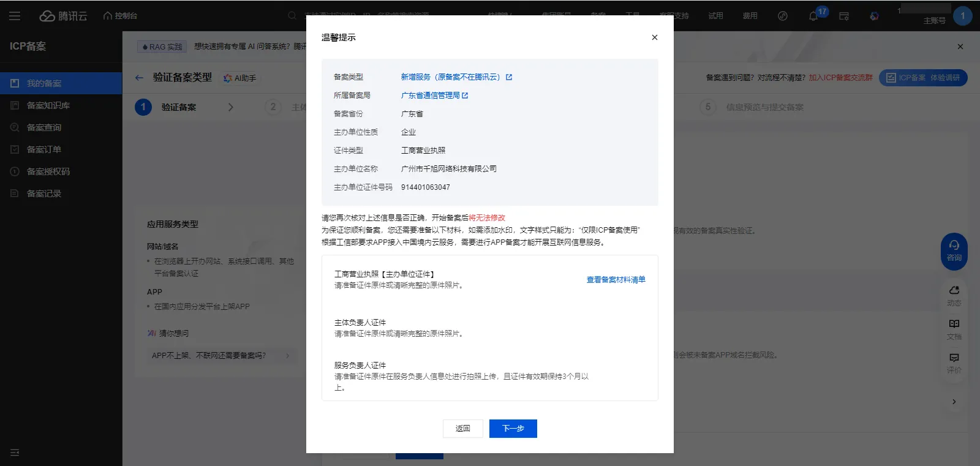Screen dimensions: 980x466
Task: Click the RAG 实践 tag
Action: [162, 47]
